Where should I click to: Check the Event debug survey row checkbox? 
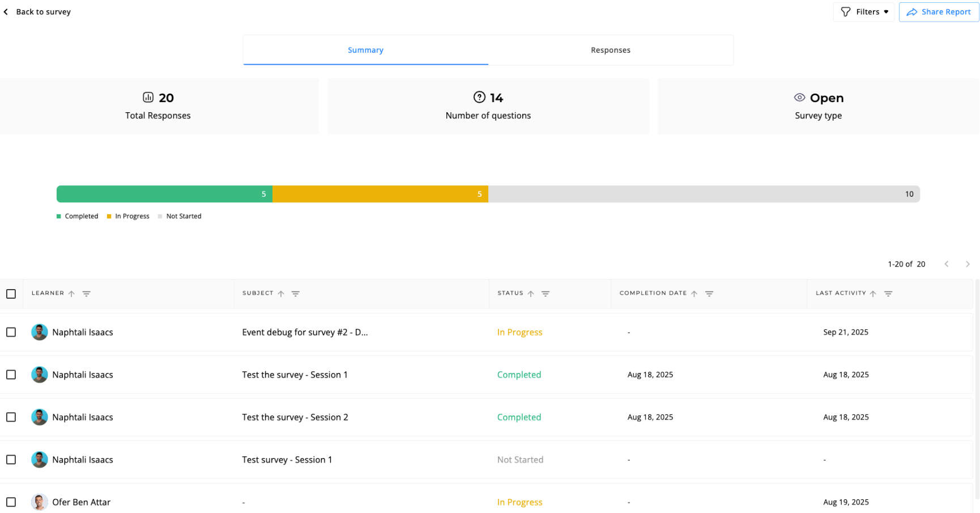pyautogui.click(x=11, y=332)
